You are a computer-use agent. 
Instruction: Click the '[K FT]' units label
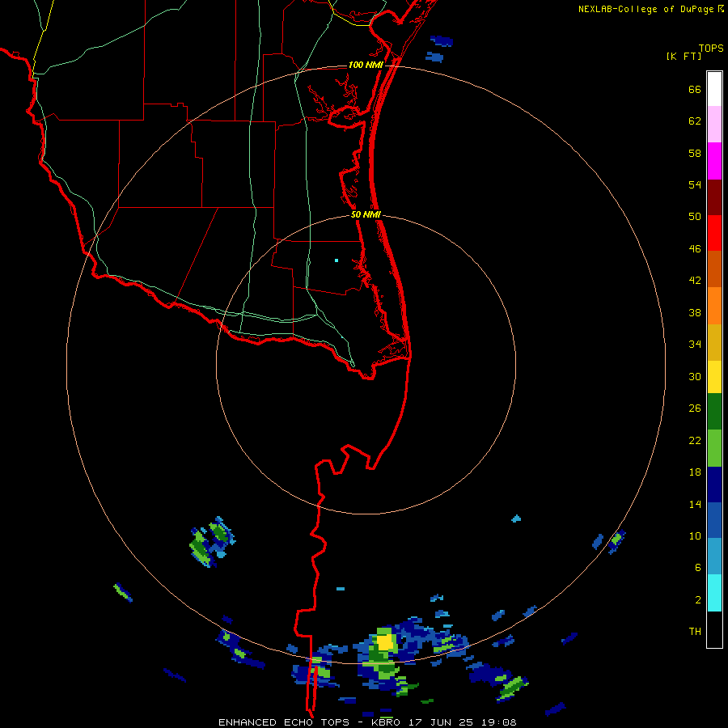click(684, 57)
